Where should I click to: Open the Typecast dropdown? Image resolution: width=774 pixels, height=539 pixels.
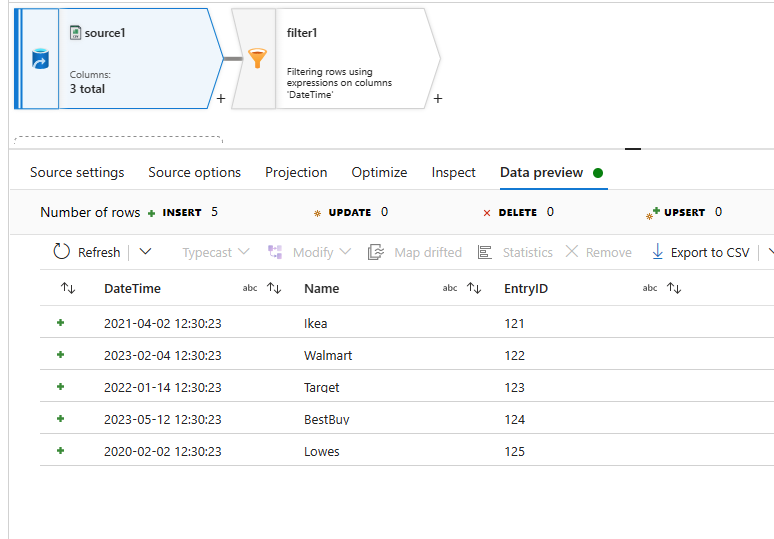click(215, 252)
